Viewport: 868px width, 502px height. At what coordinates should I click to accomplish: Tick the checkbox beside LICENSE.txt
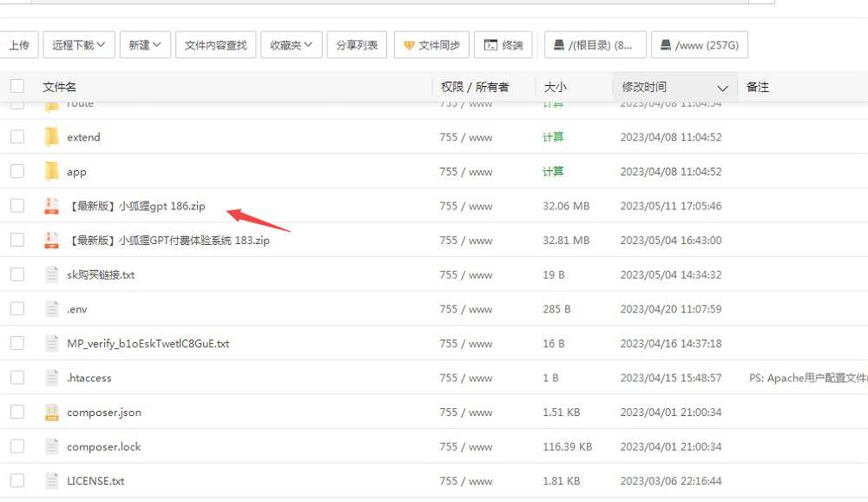pos(16,480)
